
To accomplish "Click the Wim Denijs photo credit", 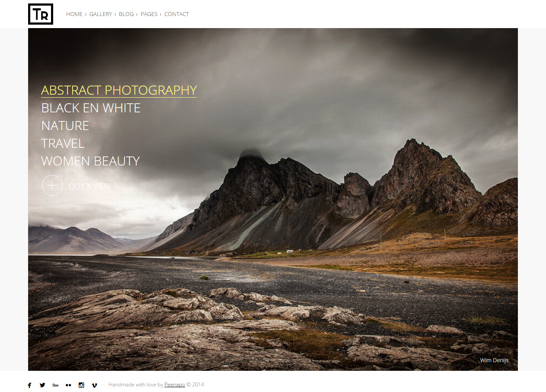I will [x=494, y=360].
